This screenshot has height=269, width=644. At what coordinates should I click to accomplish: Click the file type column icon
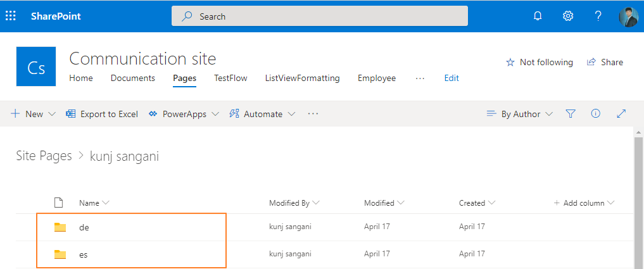pyautogui.click(x=59, y=203)
